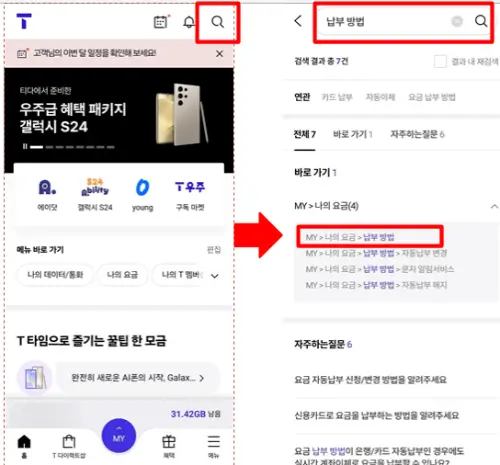Switch to the 자주하는질문 6 tab
This screenshot has width=500, height=465.
pyautogui.click(x=417, y=134)
